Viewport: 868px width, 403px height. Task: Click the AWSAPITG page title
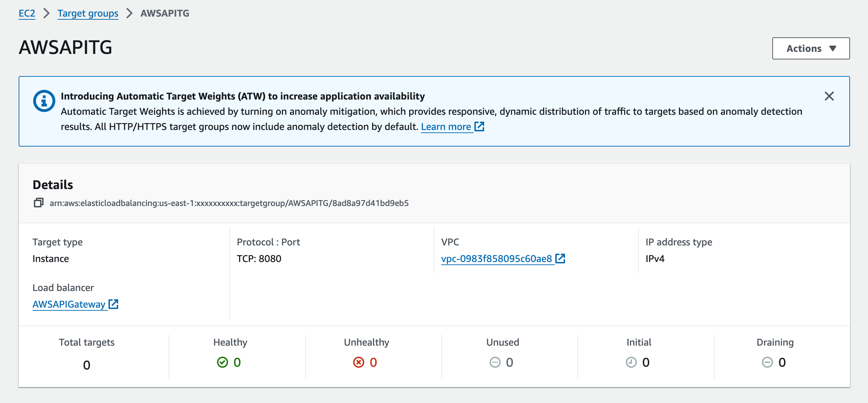click(x=66, y=47)
